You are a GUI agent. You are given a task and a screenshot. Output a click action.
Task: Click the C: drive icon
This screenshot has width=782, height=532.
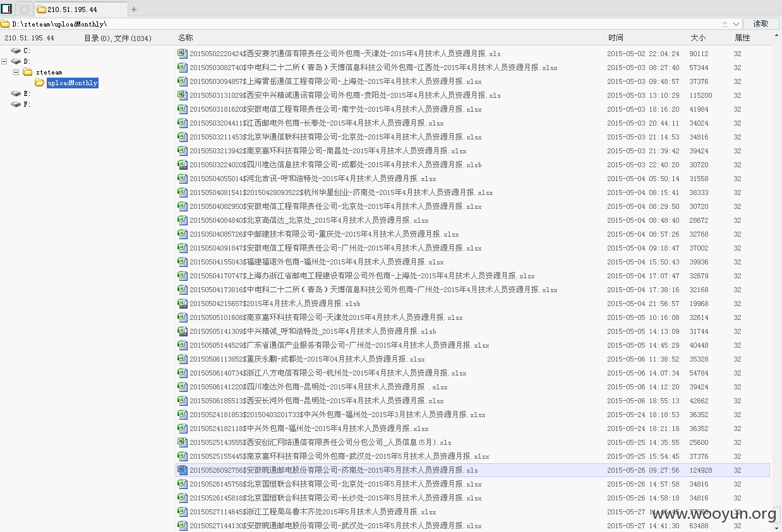click(x=16, y=50)
